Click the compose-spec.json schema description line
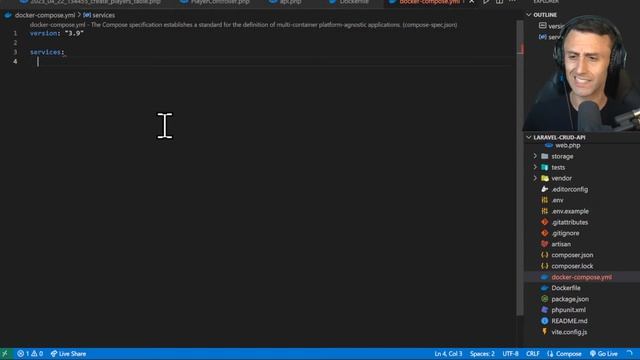The image size is (640, 360). (243, 25)
